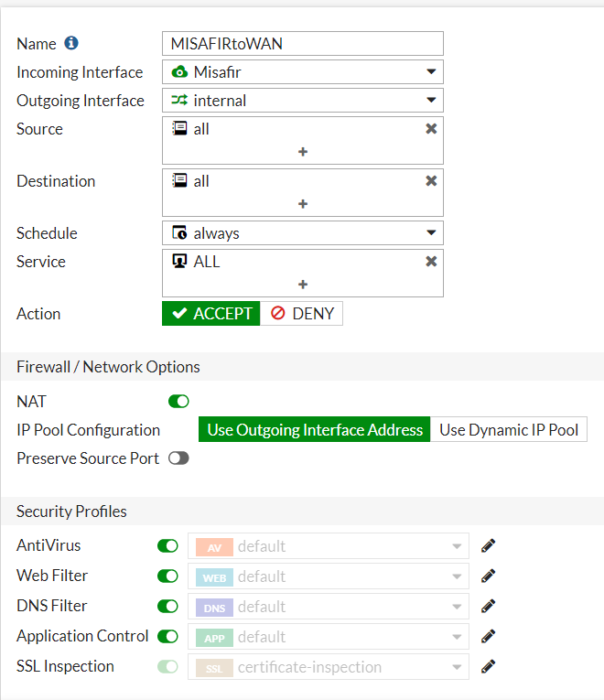Toggle the Web Filter switch
This screenshot has width=604, height=700.
[167, 576]
